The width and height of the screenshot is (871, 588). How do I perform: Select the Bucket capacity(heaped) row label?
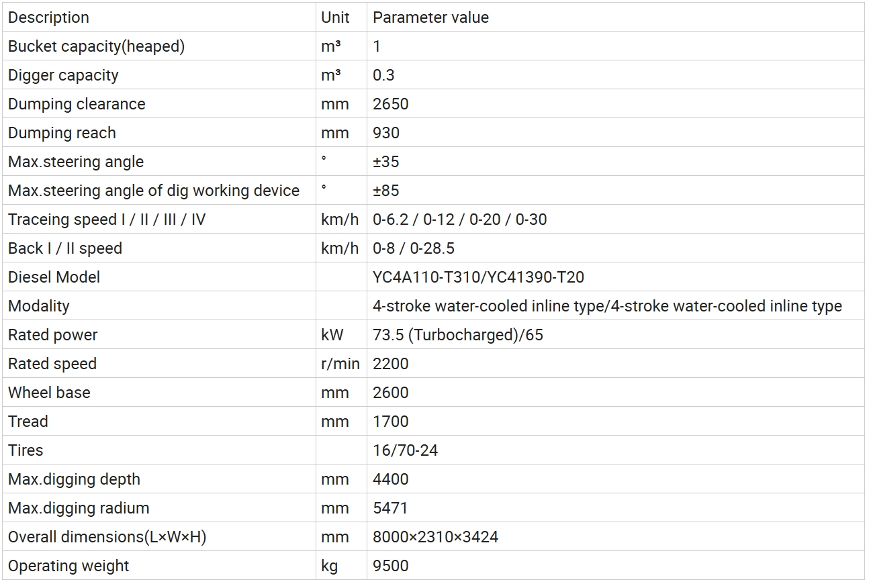point(96,46)
